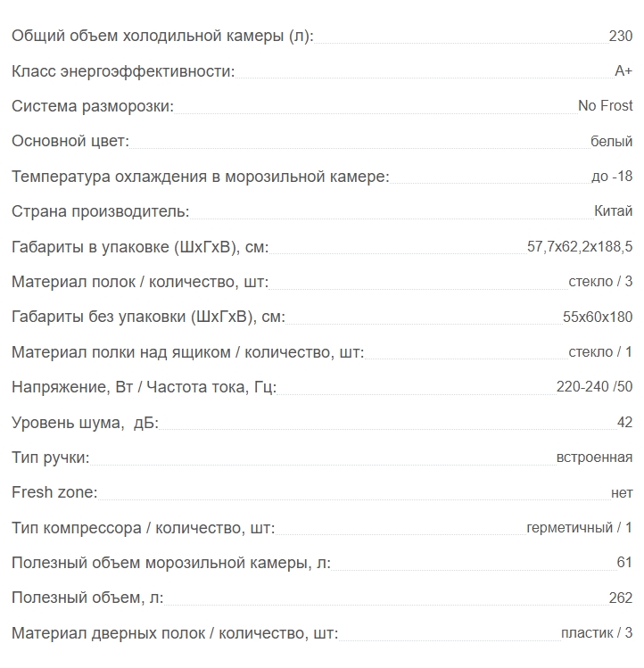Select the 'белый' color value
Image resolution: width=644 pixels, height=668 pixels.
click(611, 141)
